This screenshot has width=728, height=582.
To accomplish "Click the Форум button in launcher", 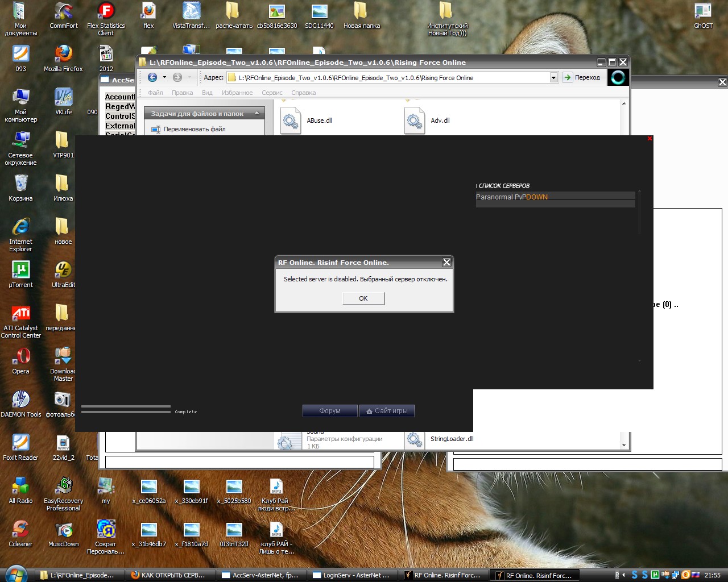I will 330,411.
